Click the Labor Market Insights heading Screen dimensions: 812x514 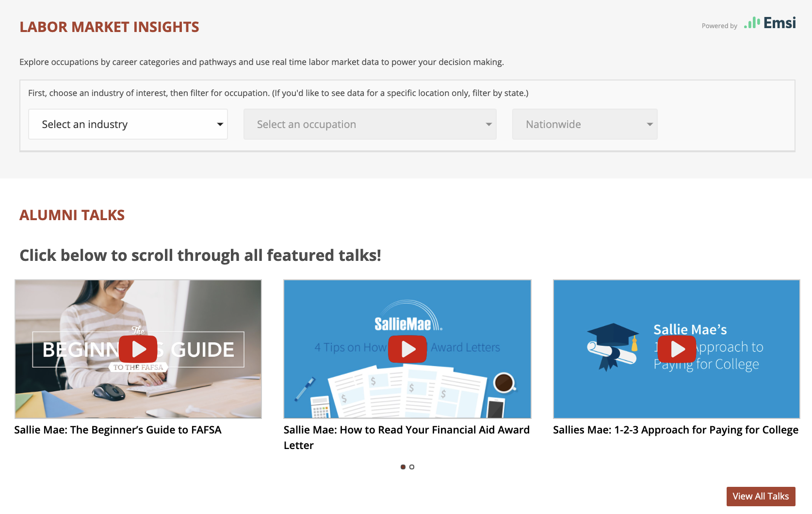pos(109,27)
